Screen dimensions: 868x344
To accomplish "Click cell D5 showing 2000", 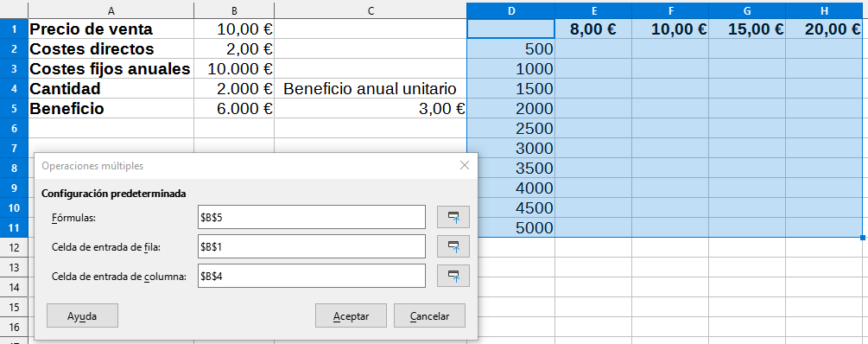I will [x=511, y=109].
